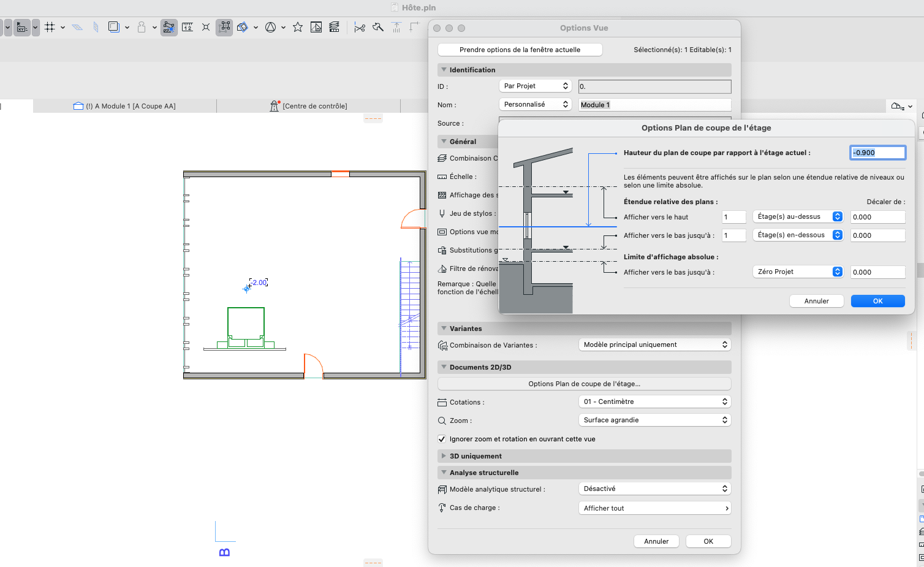Screen dimensions: 924x567
Task: Collapse the Général section
Action: point(444,142)
